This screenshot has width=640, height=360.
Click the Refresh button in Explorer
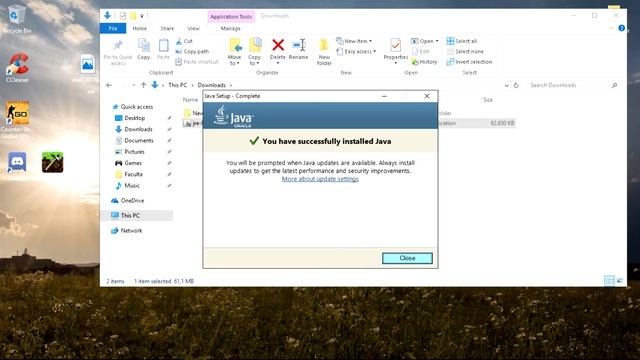click(516, 85)
